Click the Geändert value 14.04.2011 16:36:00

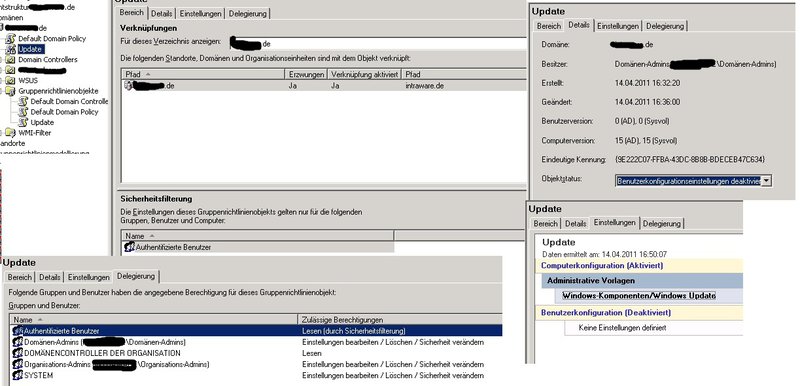647,102
